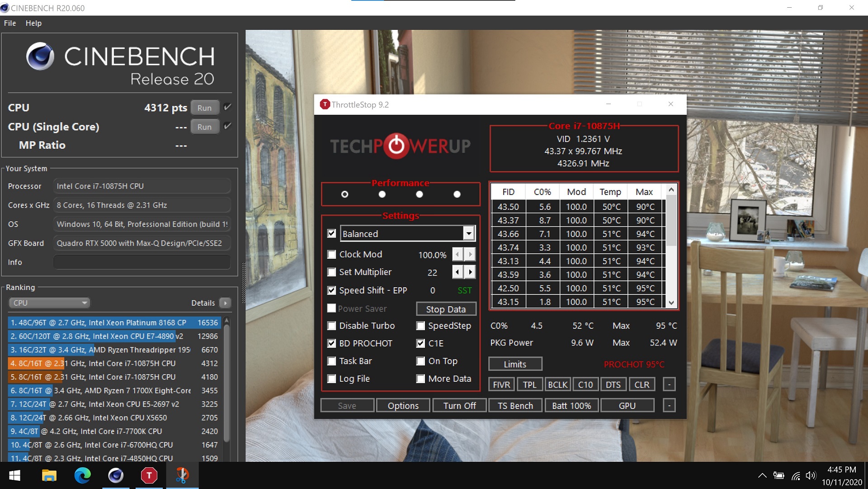Viewport: 868px width, 489px height.
Task: Click the Turn Off button
Action: [x=459, y=406]
